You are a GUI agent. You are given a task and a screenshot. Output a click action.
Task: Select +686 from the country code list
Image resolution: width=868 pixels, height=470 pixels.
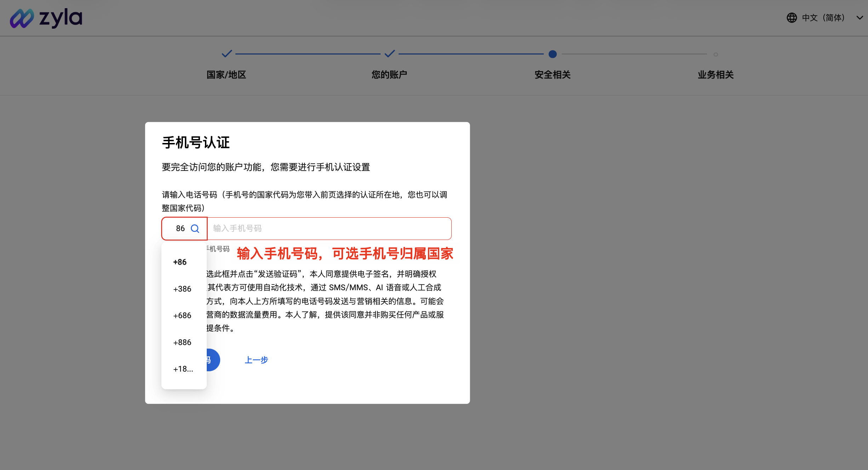[x=182, y=315]
